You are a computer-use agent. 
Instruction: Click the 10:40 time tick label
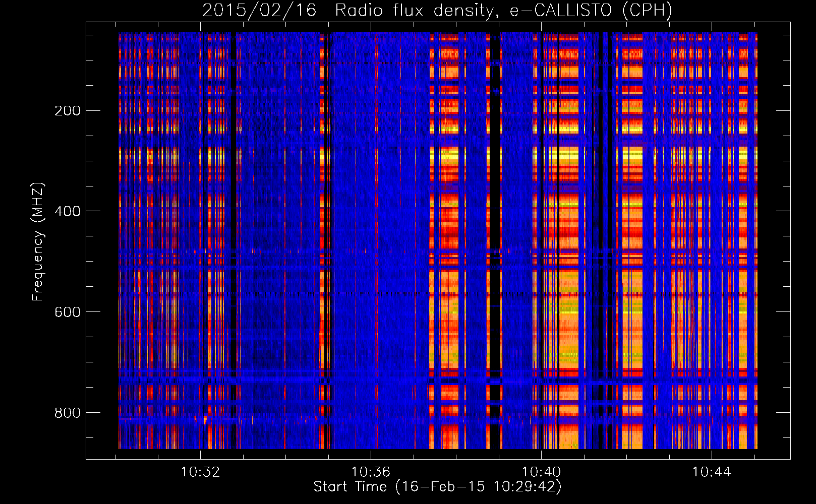click(541, 472)
